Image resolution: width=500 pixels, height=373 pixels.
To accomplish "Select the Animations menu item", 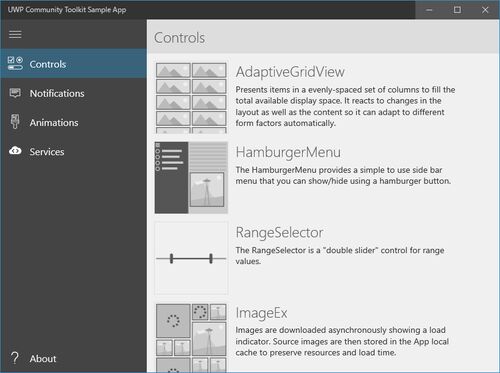I will [x=54, y=123].
